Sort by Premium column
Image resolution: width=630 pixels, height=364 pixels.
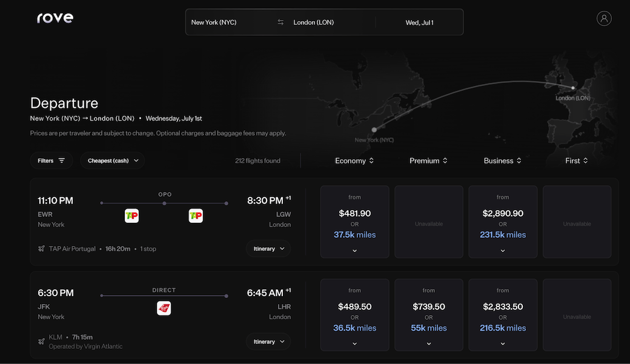pyautogui.click(x=428, y=160)
